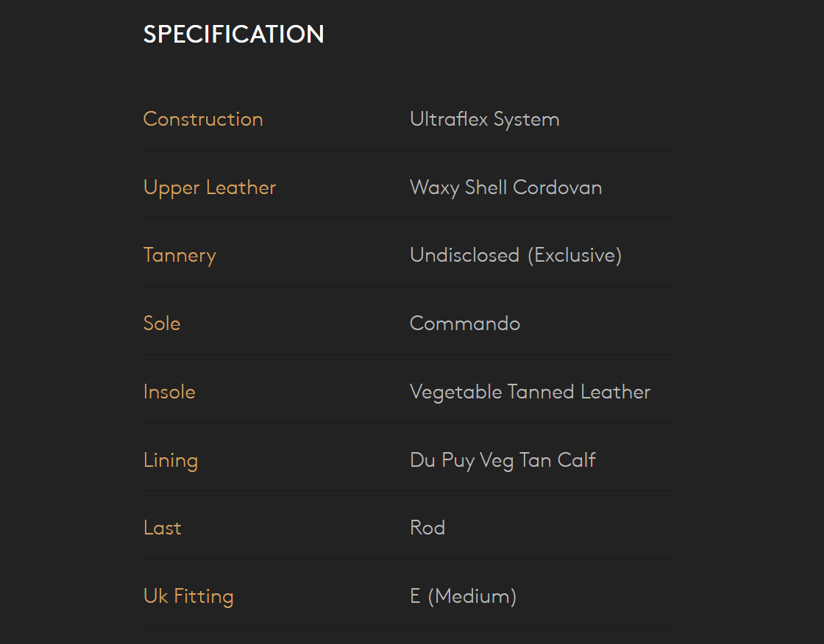Screen dimensions: 824x644
Task: Click the Commando sole value
Action: [x=464, y=323]
